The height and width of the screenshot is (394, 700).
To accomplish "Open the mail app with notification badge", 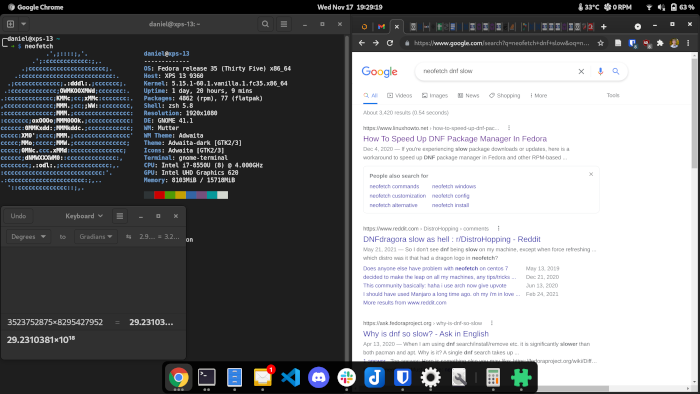I will [x=262, y=377].
